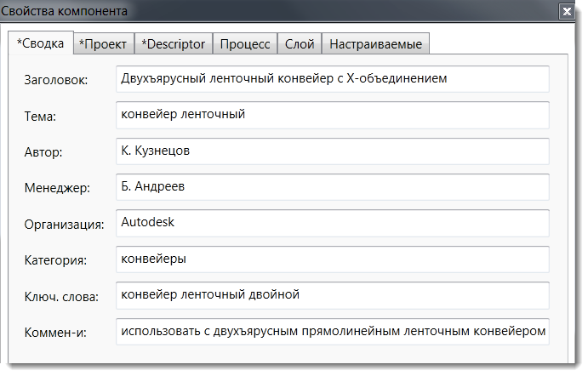Select the Менеджер field with Б. Андреев
The image size is (588, 376).
click(x=332, y=187)
